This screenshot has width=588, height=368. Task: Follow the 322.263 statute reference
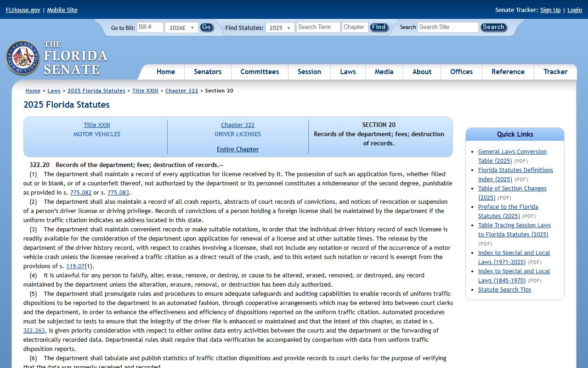(x=34, y=331)
